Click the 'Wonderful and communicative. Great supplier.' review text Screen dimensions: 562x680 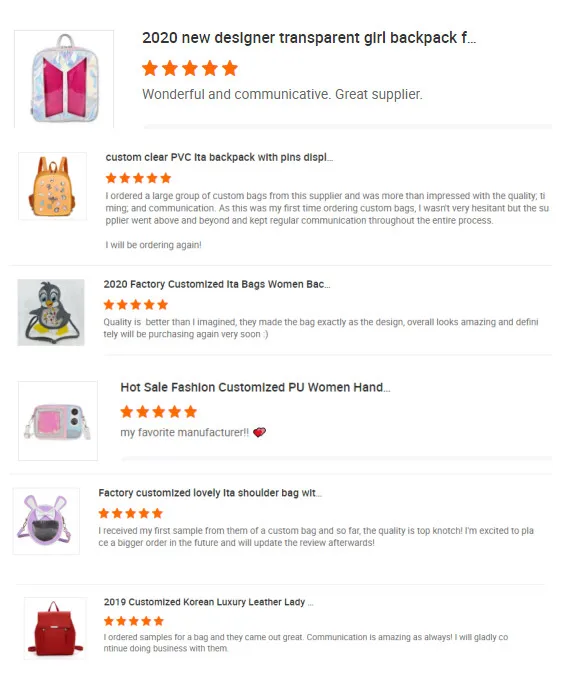click(282, 94)
